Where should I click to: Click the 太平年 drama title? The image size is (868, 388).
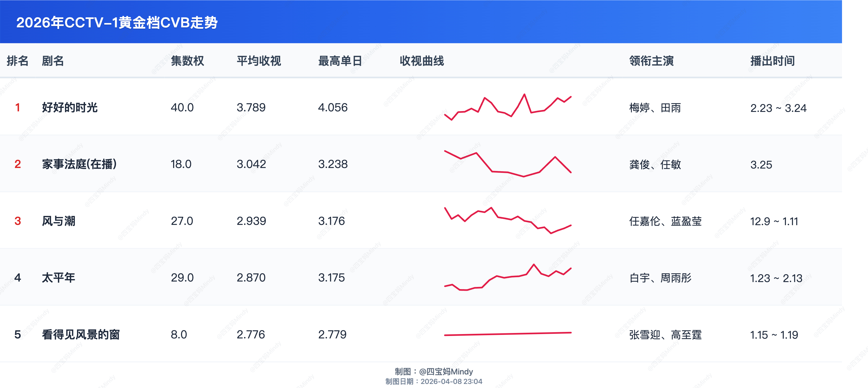pos(58,278)
